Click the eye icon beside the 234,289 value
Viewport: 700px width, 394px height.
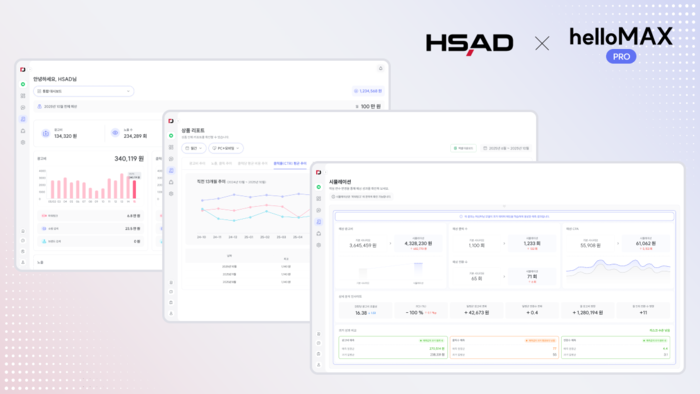click(115, 133)
